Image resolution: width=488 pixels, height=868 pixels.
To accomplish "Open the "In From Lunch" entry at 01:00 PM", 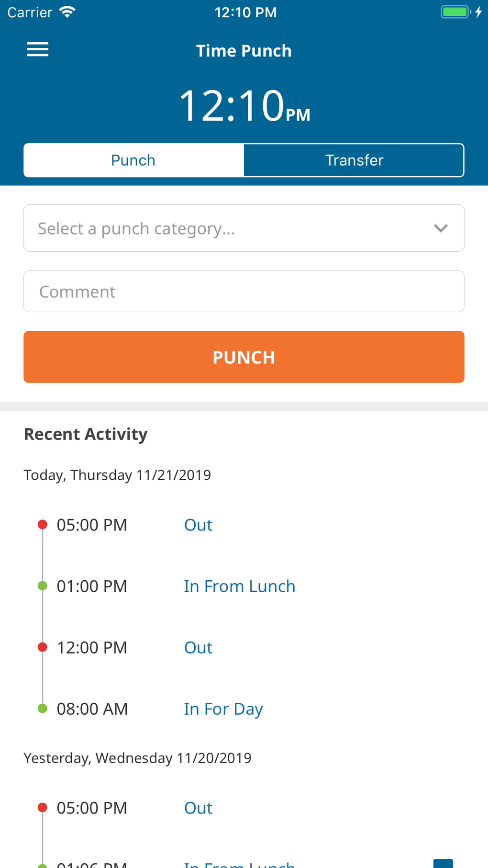I will tap(239, 586).
